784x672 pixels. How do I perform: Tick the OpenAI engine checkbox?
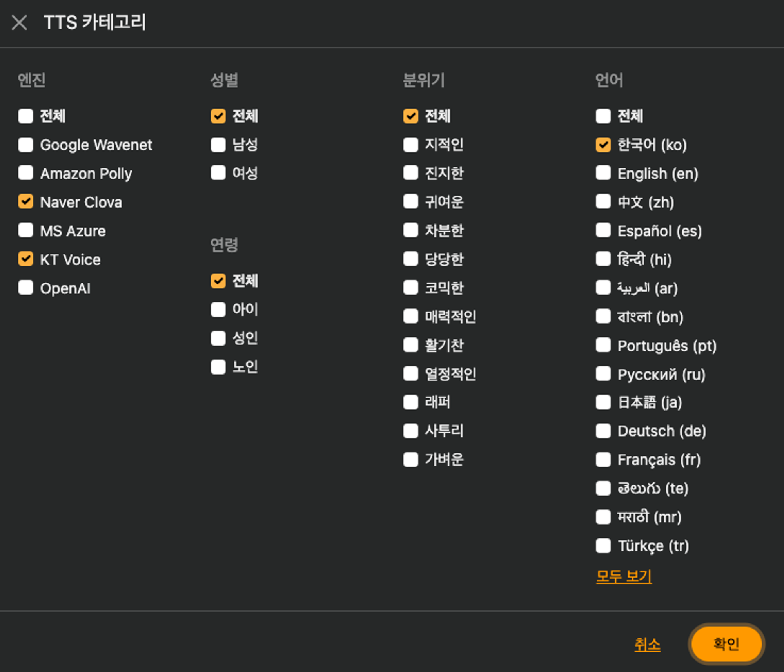(25, 288)
